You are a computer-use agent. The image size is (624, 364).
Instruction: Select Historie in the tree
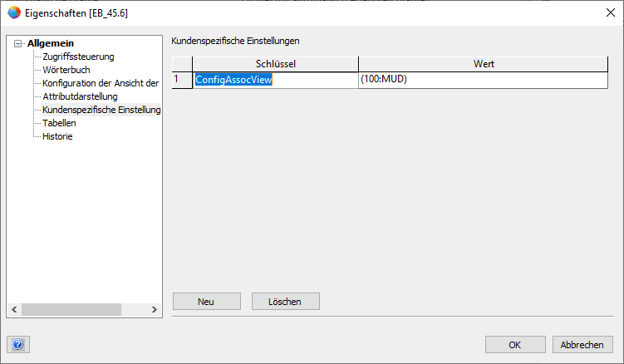[x=57, y=136]
